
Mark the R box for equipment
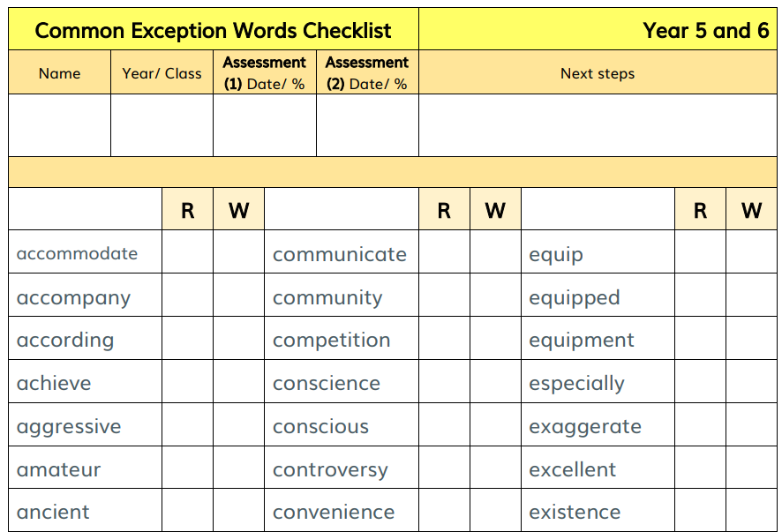pos(700,340)
